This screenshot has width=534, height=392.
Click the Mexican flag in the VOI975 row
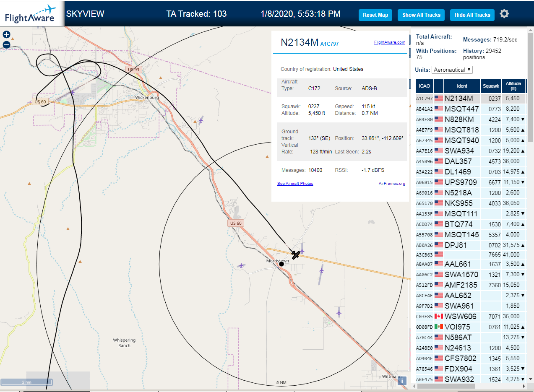click(x=439, y=327)
